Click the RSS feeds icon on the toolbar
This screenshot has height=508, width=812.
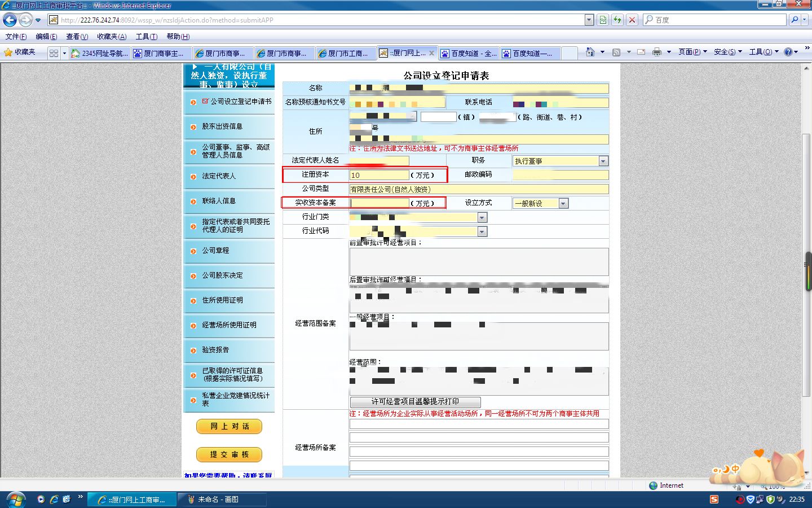(x=616, y=52)
